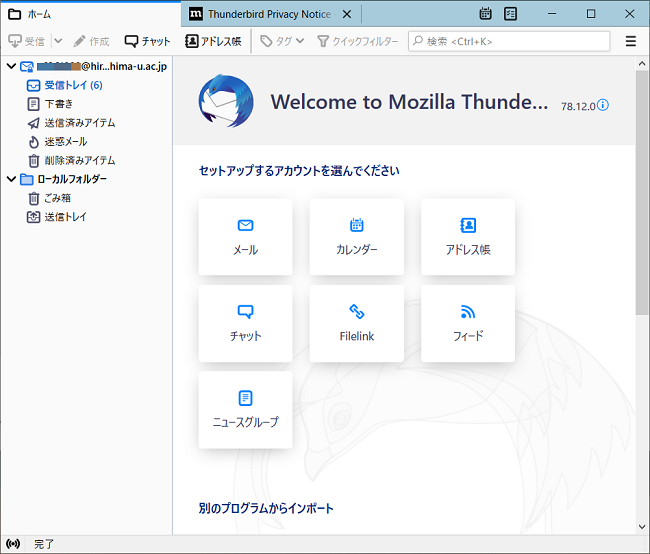This screenshot has height=554, width=650.
Task: Select the hima-u.ac.jp mail account
Action: click(x=94, y=66)
